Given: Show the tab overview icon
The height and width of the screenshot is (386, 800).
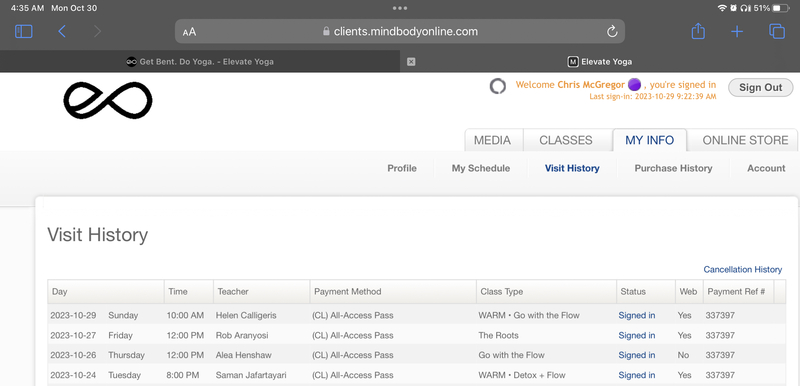Looking at the screenshot, I should [777, 32].
